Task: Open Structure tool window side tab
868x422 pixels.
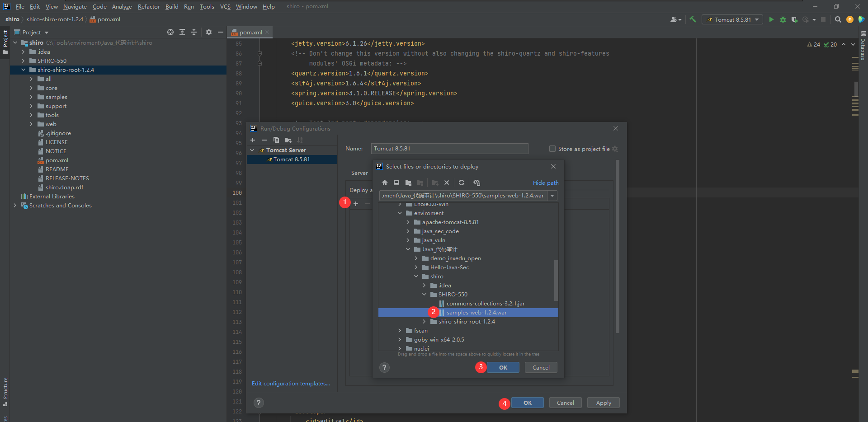Action: (5, 391)
